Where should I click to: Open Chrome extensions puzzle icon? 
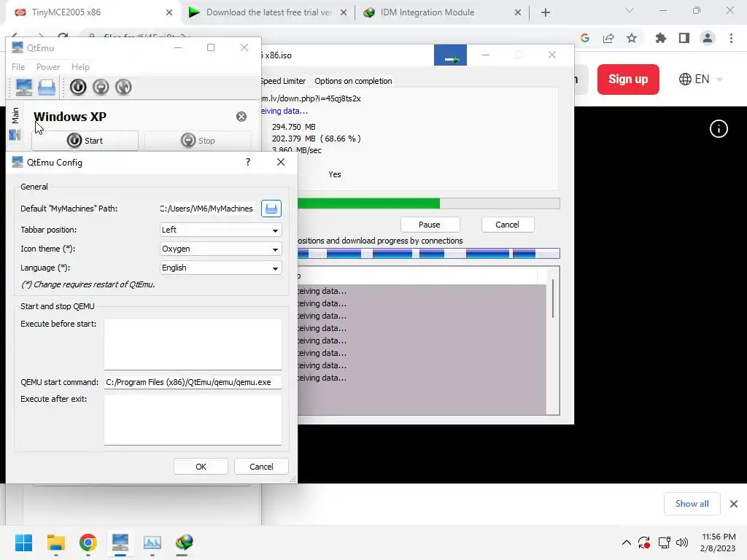click(x=660, y=38)
